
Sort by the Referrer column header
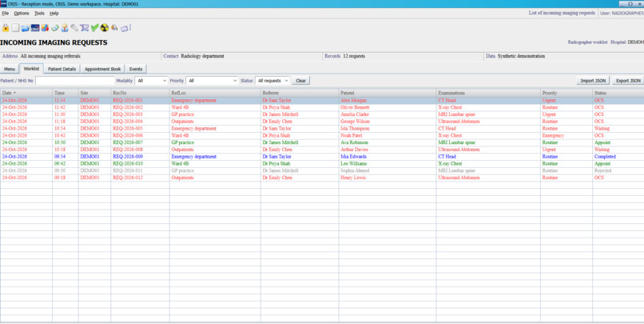[300, 93]
